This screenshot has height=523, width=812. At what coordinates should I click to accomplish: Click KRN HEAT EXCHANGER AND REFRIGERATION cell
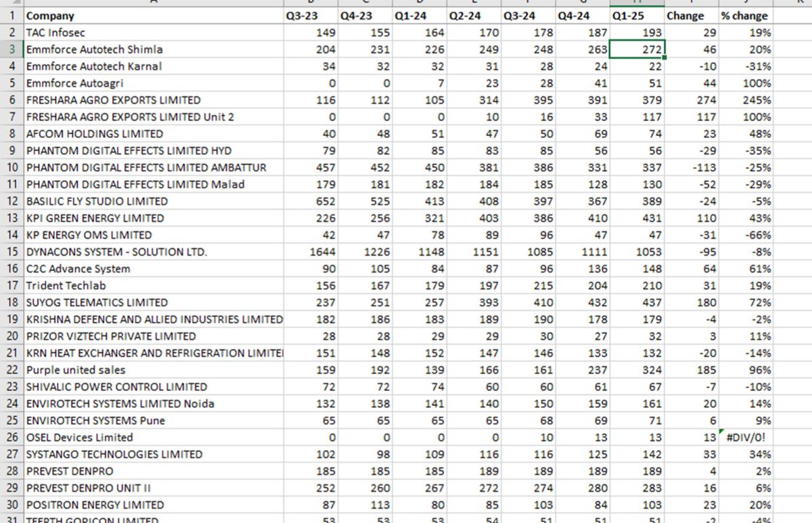click(154, 353)
